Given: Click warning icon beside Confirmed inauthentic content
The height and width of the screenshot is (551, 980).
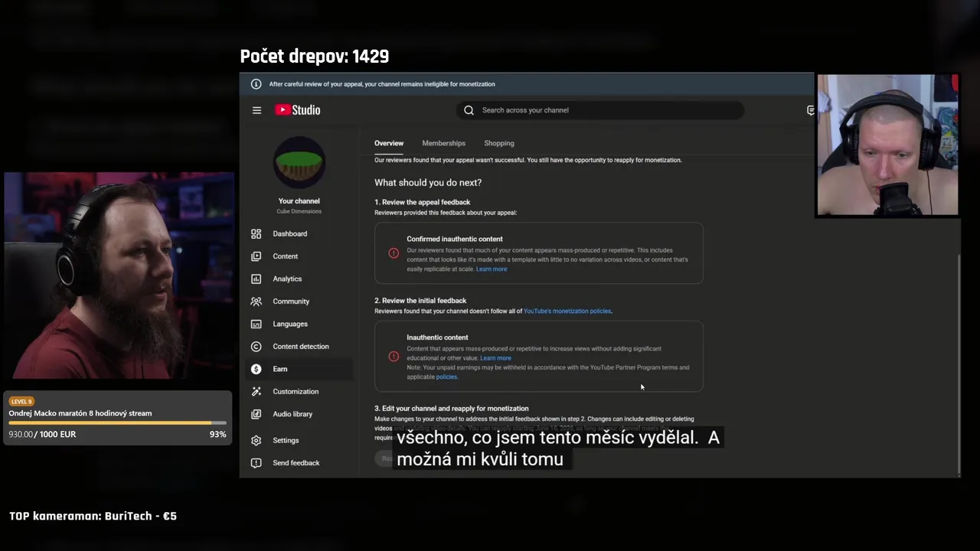Looking at the screenshot, I should pos(394,253).
